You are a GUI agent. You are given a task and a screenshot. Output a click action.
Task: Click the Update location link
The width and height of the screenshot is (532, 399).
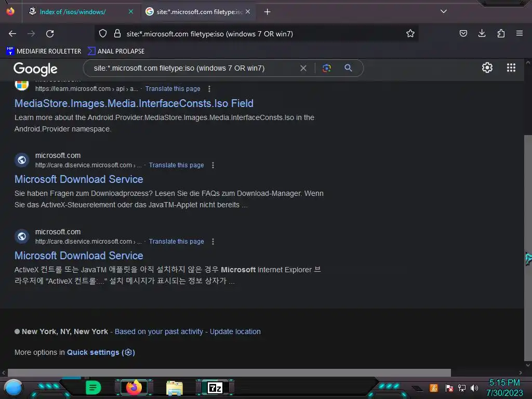coord(235,331)
